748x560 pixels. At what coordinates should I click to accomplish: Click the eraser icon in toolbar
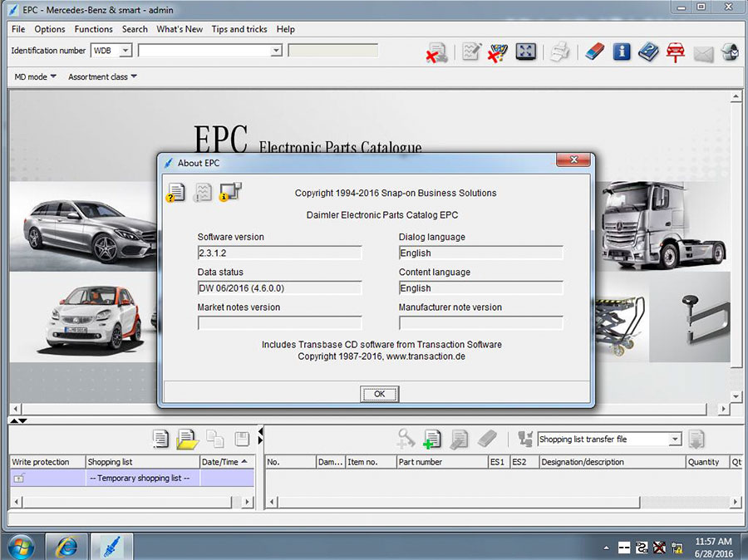[594, 51]
